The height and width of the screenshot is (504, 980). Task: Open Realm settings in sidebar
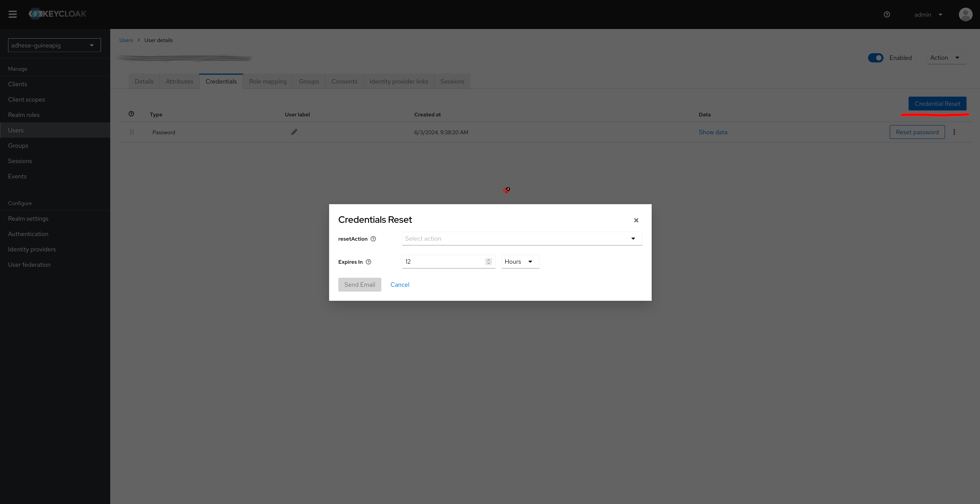pyautogui.click(x=28, y=219)
